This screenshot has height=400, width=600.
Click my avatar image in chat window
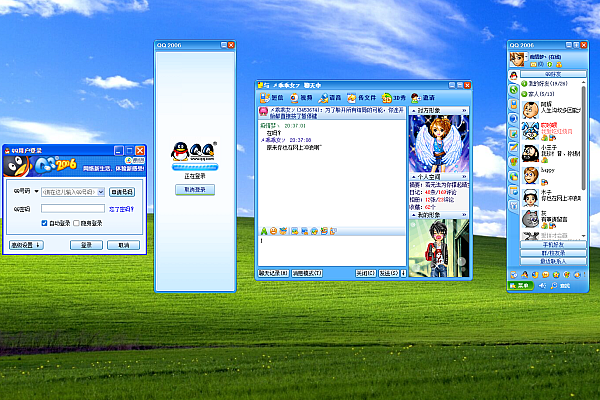click(x=439, y=248)
